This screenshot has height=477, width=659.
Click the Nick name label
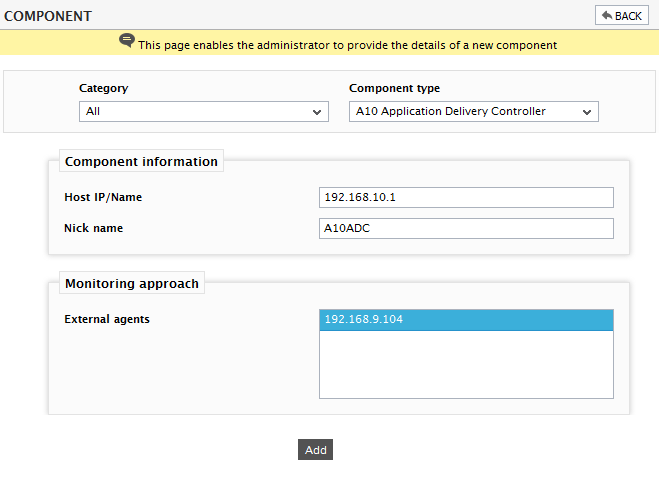[x=93, y=228]
